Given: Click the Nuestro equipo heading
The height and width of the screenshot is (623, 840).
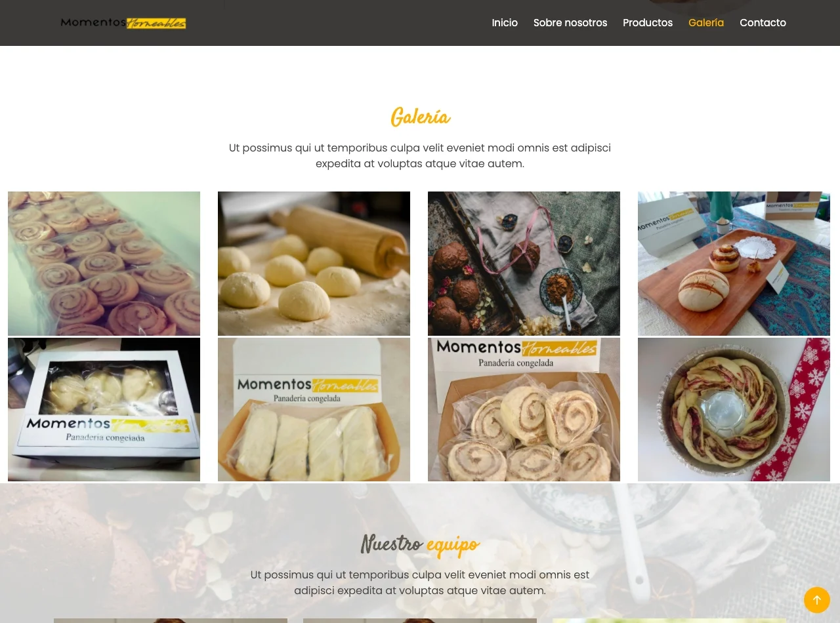Looking at the screenshot, I should [x=420, y=544].
